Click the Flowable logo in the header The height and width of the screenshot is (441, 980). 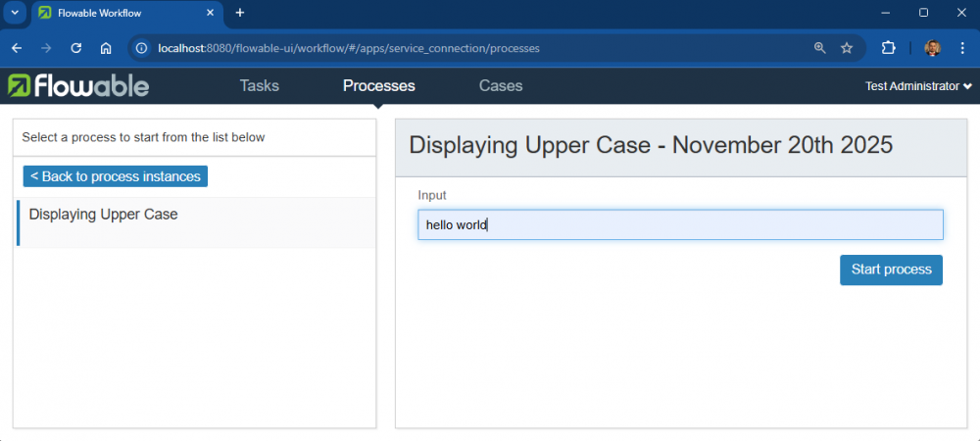[x=78, y=86]
